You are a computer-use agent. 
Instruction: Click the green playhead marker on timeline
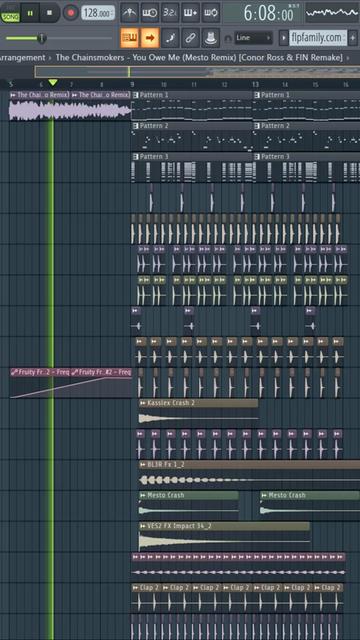point(53,83)
